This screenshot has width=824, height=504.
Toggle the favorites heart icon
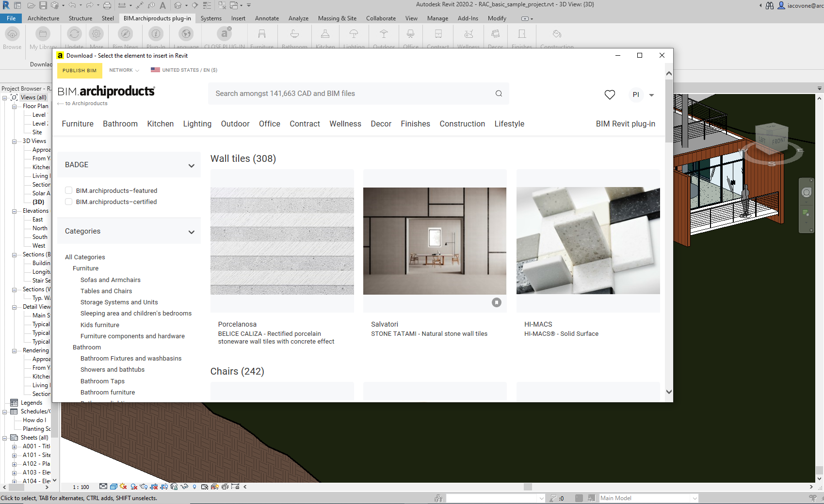coord(610,94)
